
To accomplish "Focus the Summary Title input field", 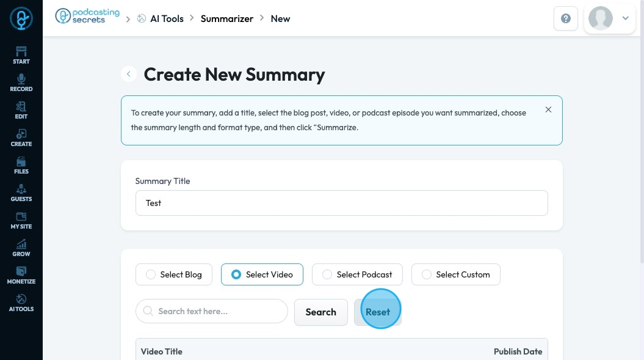I will pos(341,203).
